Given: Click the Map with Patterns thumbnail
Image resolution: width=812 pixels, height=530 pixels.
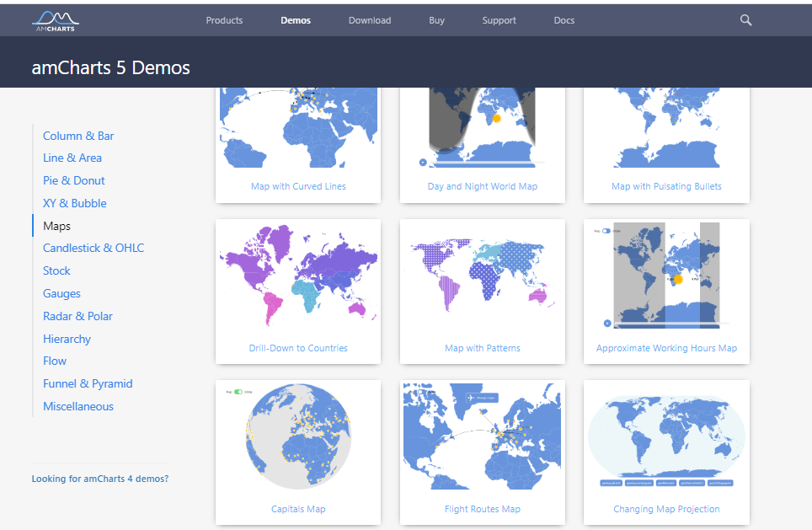Looking at the screenshot, I should [483, 276].
